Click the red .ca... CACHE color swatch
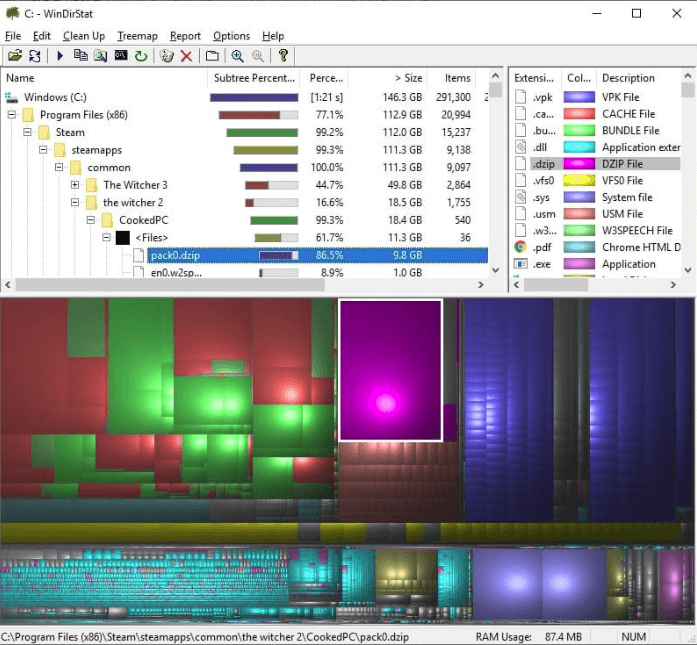 [579, 114]
